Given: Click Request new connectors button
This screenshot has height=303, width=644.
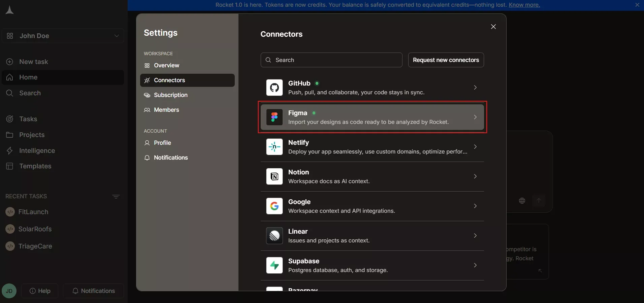Looking at the screenshot, I should click(x=446, y=60).
